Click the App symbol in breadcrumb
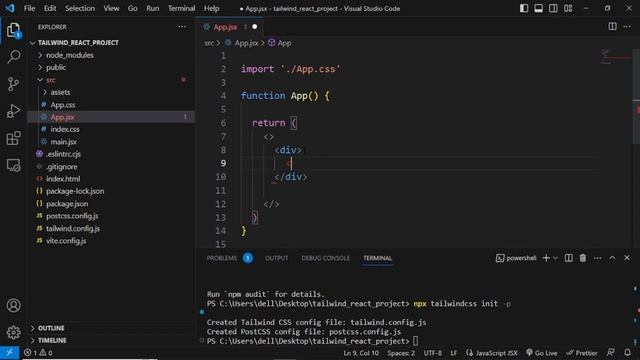The width and height of the screenshot is (640, 360). click(x=280, y=43)
